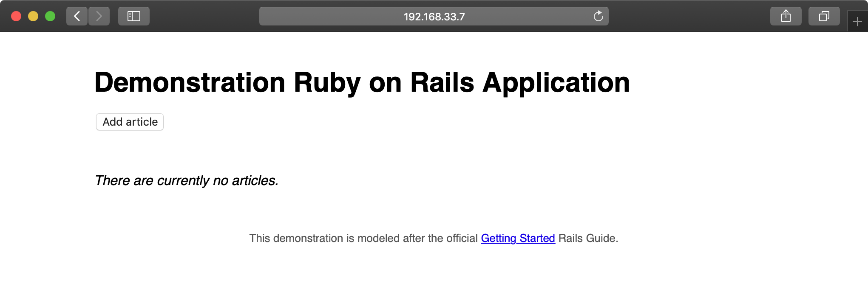Click the word Demonstration in the heading
Screen dimensions: 868x281
[x=190, y=82]
